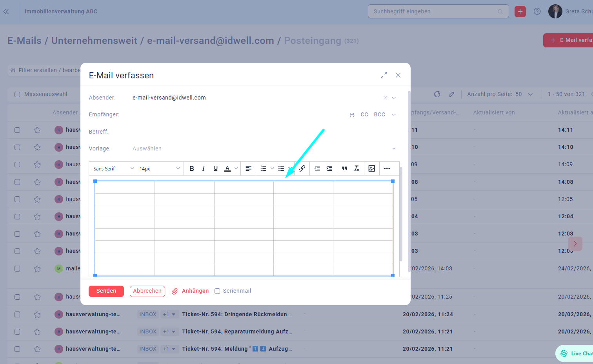Insert a hyperlink using link icon
This screenshot has height=364, width=593.
[x=302, y=168]
